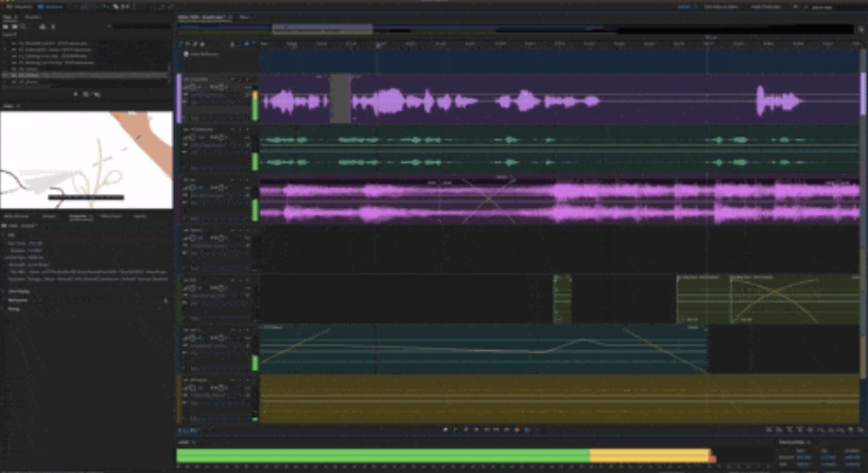This screenshot has height=473, width=868.
Task: Expand the Info section in Properties
Action: (x=11, y=235)
